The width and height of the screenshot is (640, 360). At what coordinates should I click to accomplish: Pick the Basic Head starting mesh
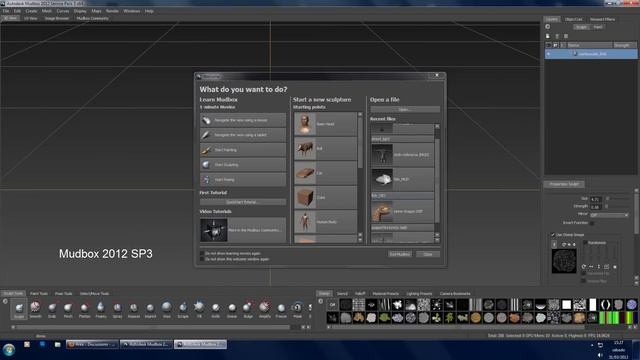(x=325, y=124)
